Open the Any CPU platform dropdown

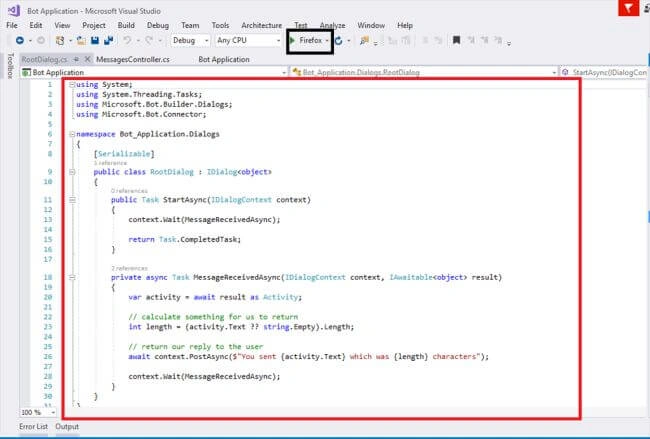[x=248, y=40]
